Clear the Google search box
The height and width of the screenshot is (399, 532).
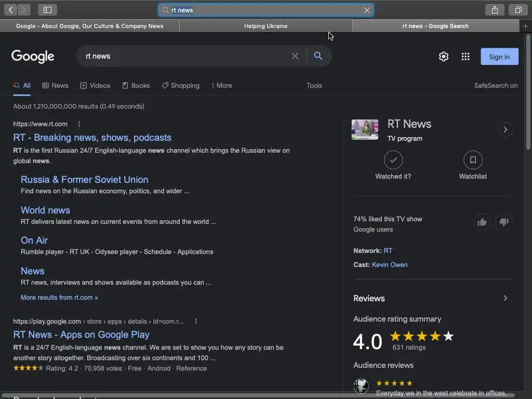click(295, 56)
